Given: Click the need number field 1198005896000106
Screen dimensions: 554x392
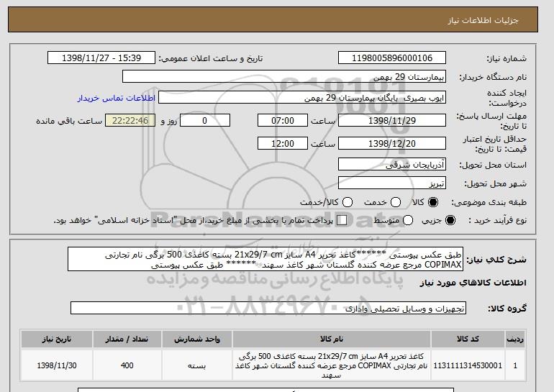Looking at the screenshot, I should tap(392, 58).
